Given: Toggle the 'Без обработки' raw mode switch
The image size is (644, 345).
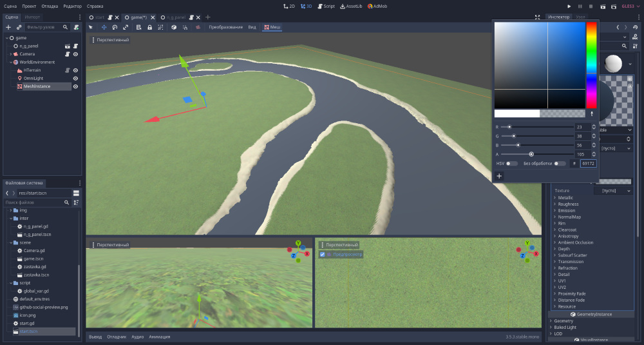Looking at the screenshot, I should [560, 164].
